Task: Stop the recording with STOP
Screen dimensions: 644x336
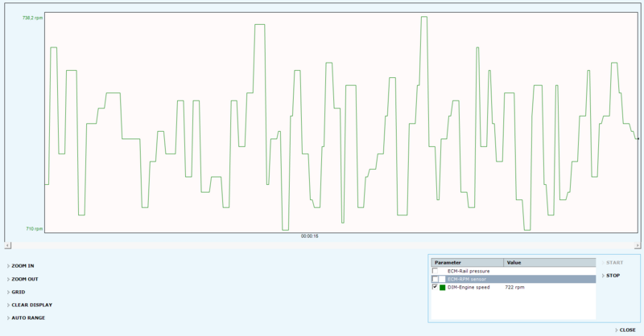Action: click(613, 276)
